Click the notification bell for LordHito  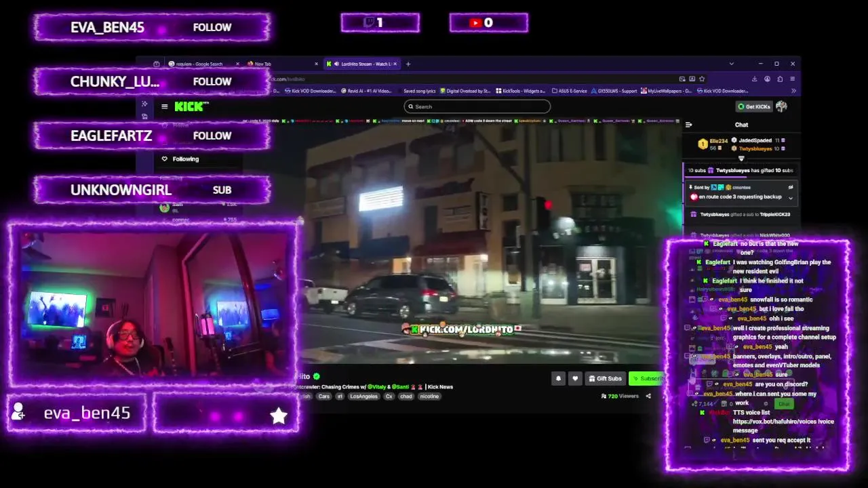tap(558, 378)
